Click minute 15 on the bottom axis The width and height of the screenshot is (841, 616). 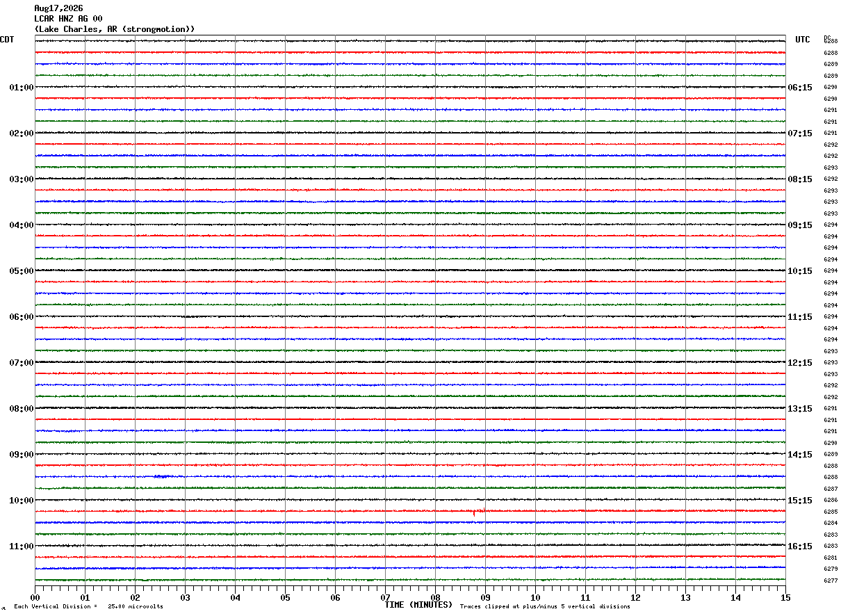[785, 597]
